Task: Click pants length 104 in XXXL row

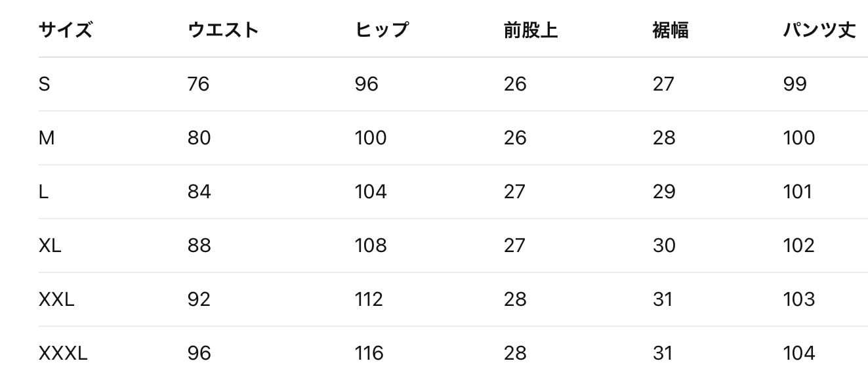Action: point(798,353)
